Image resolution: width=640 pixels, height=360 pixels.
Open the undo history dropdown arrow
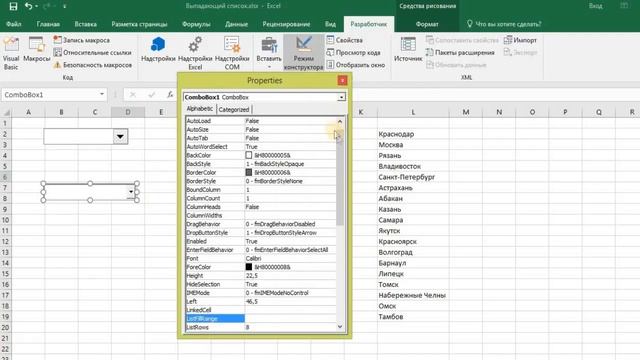pos(36,6)
